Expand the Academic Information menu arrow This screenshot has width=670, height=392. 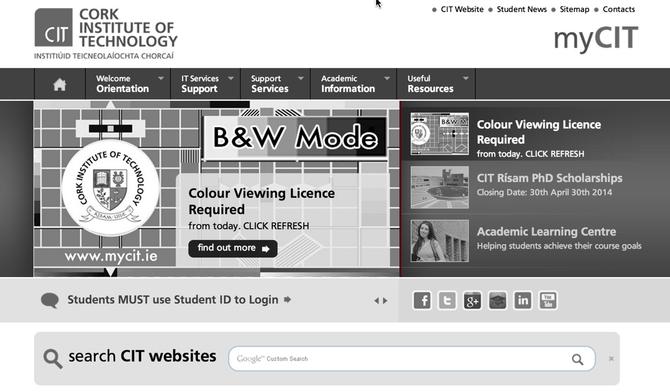pyautogui.click(x=387, y=78)
